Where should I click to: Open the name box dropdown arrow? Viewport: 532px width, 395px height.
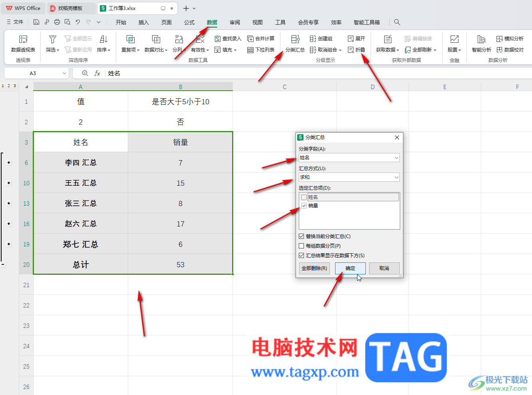[x=64, y=73]
